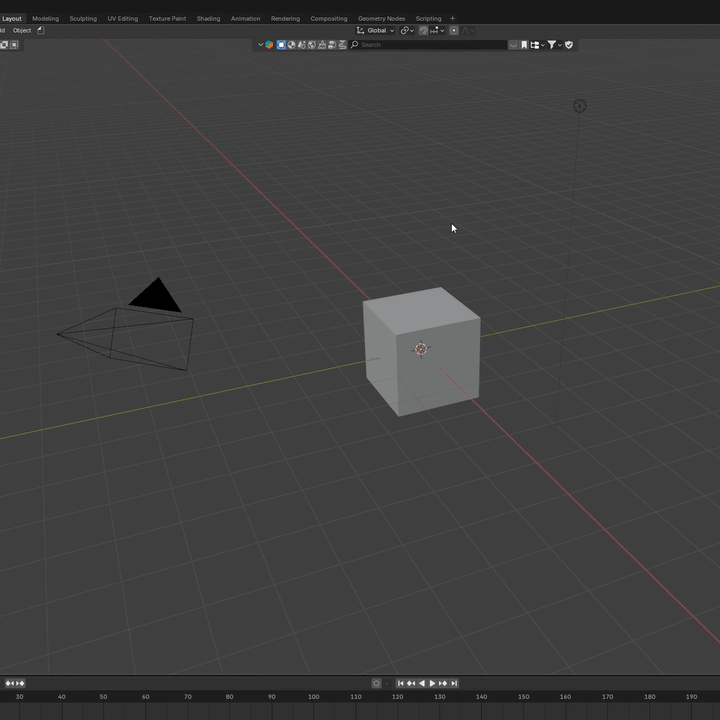
Task: Open the auto keyframing options dropdown
Action: click(x=387, y=683)
